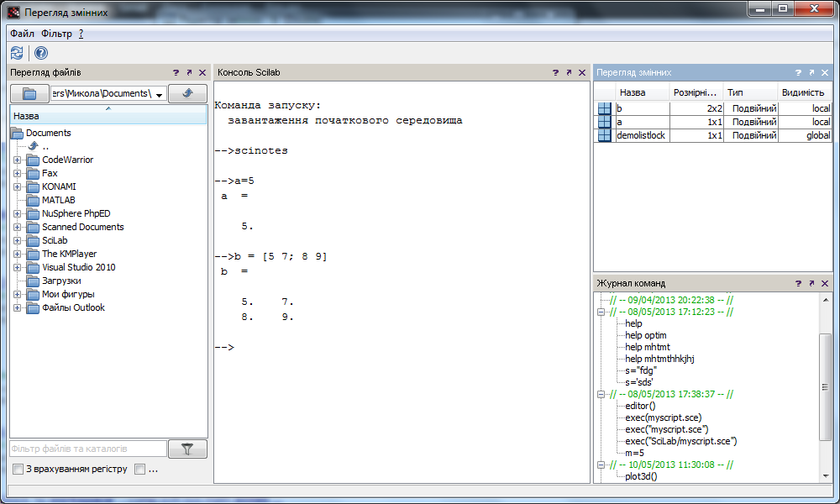Collapse the 08/05/2013 17:12:23 history session
Screen dimensions: 840x504
tap(601, 312)
